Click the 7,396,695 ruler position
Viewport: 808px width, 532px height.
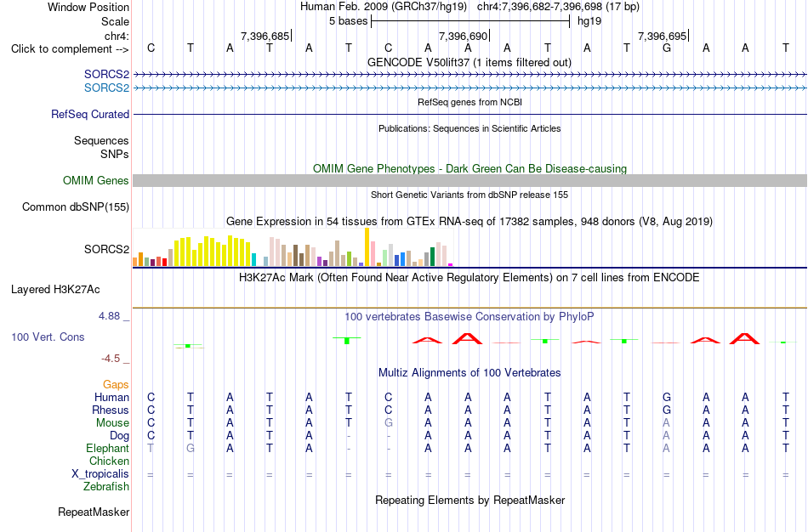pos(663,36)
